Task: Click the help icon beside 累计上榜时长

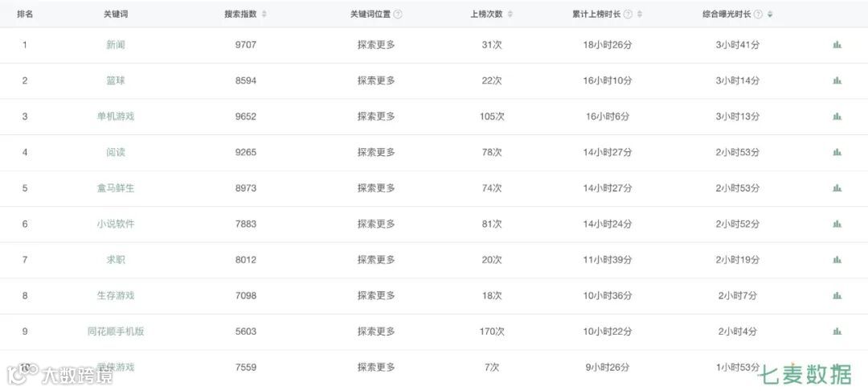Action: click(628, 14)
